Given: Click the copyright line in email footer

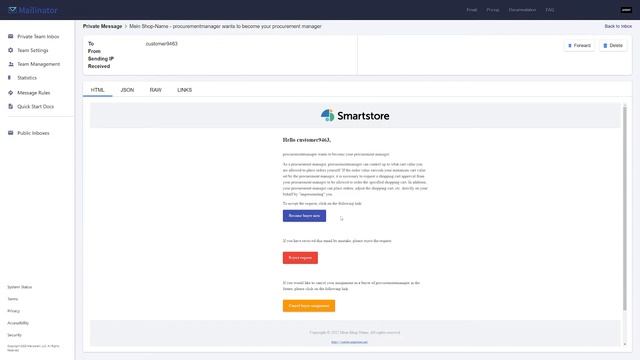Looking at the screenshot, I should tap(355, 332).
